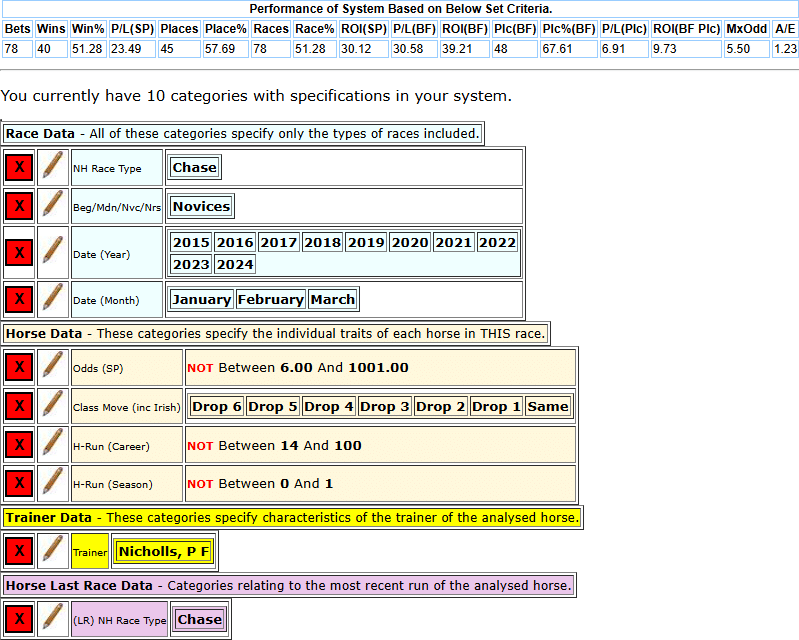Click the Novices value
This screenshot has width=799, height=640.
201,206
